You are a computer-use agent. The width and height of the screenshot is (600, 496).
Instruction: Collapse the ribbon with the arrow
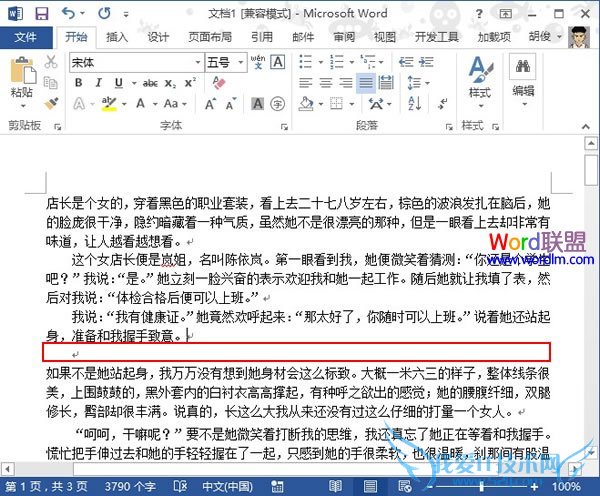click(585, 126)
